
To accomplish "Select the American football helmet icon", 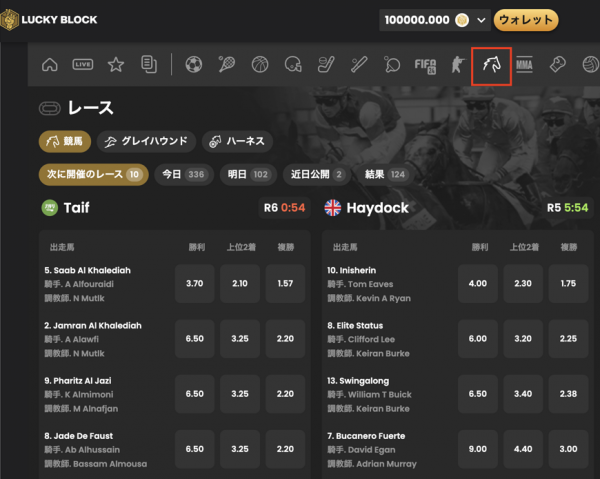I will 293,64.
